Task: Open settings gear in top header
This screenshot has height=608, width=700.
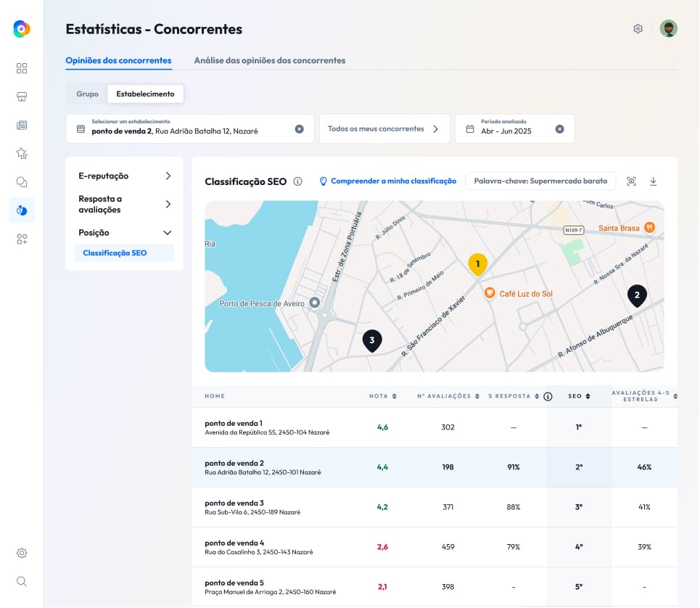Action: pos(638,28)
